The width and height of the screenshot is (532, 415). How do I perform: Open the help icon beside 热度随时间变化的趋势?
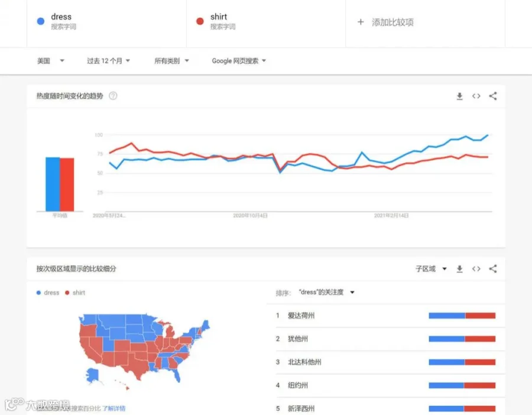pyautogui.click(x=113, y=96)
